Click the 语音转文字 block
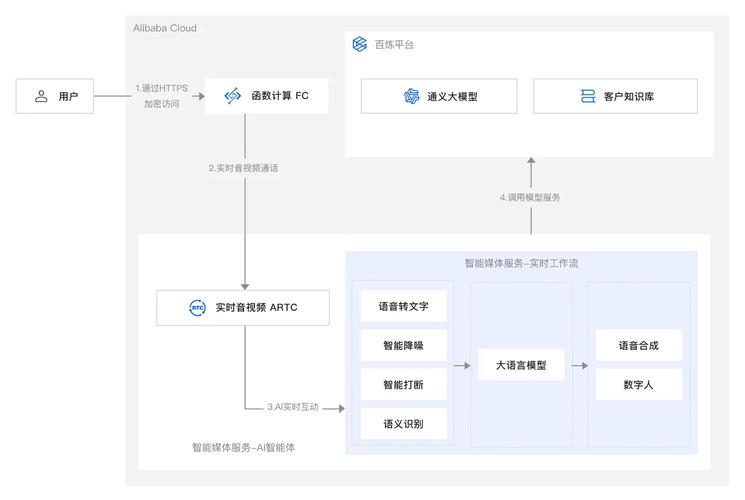The width and height of the screenshot is (745, 500). (x=403, y=307)
